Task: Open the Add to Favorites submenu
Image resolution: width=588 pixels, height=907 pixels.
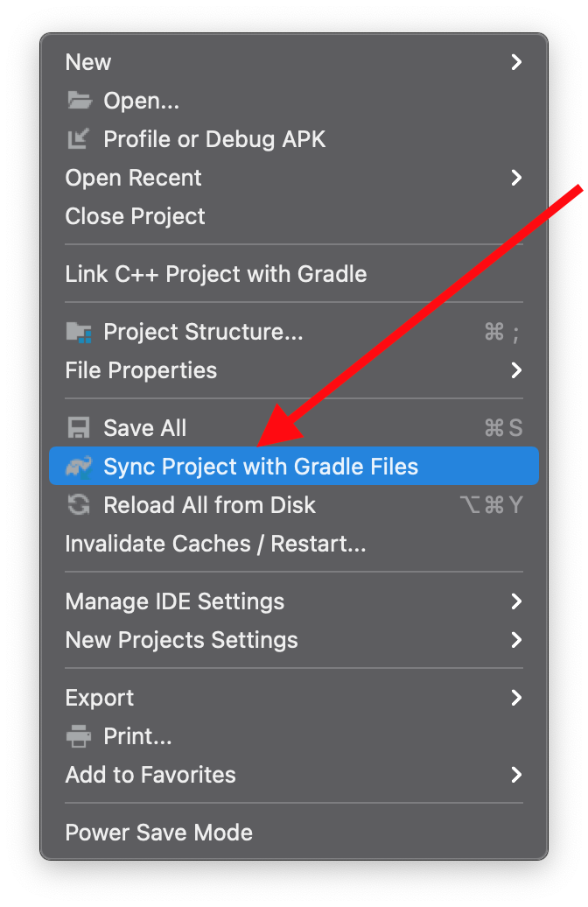Action: click(294, 775)
